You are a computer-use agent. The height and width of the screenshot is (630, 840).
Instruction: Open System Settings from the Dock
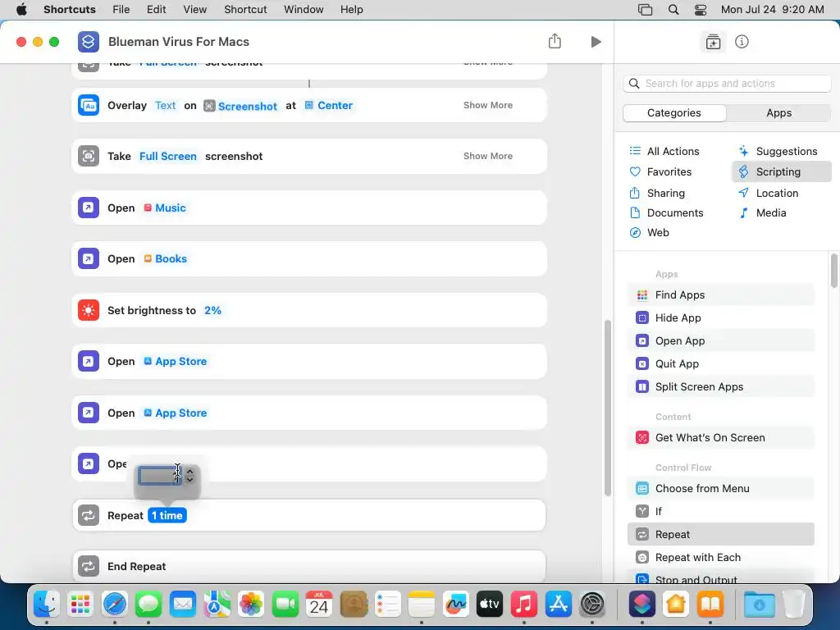pos(592,605)
